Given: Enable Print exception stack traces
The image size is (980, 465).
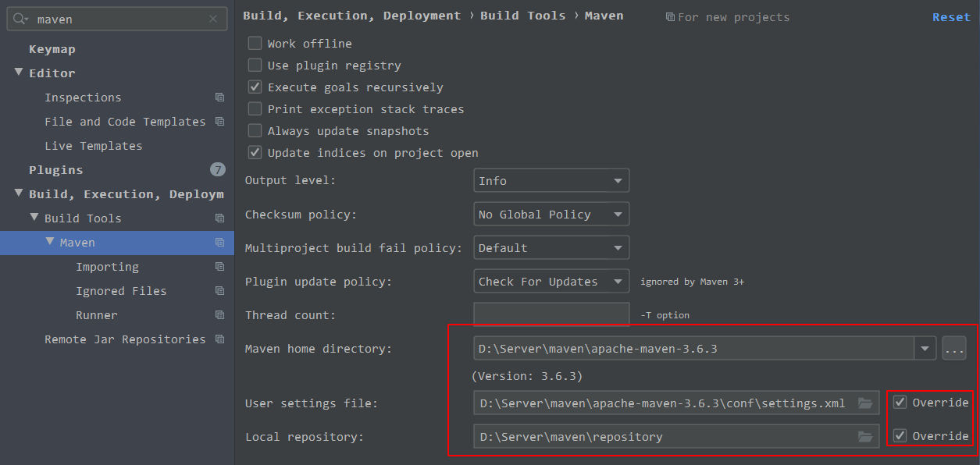Looking at the screenshot, I should pyautogui.click(x=255, y=109).
